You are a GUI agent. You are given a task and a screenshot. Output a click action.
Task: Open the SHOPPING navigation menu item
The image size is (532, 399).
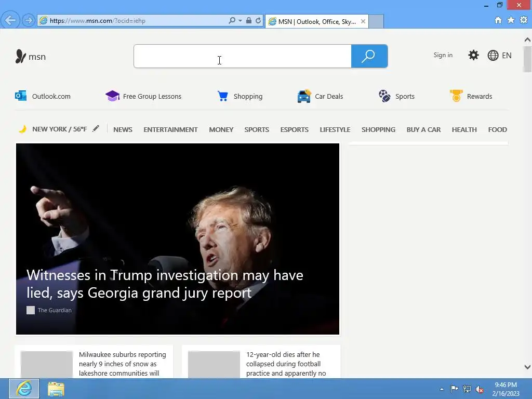[x=378, y=129]
